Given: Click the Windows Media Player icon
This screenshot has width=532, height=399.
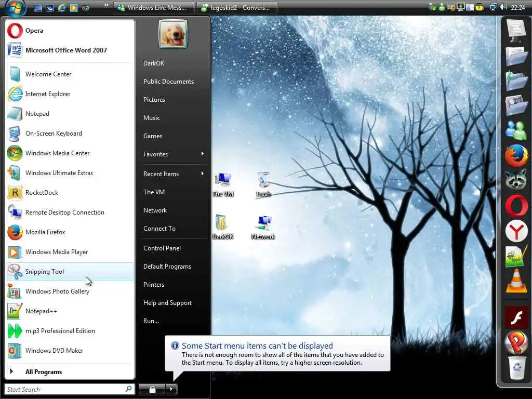Looking at the screenshot, I should [x=15, y=252].
